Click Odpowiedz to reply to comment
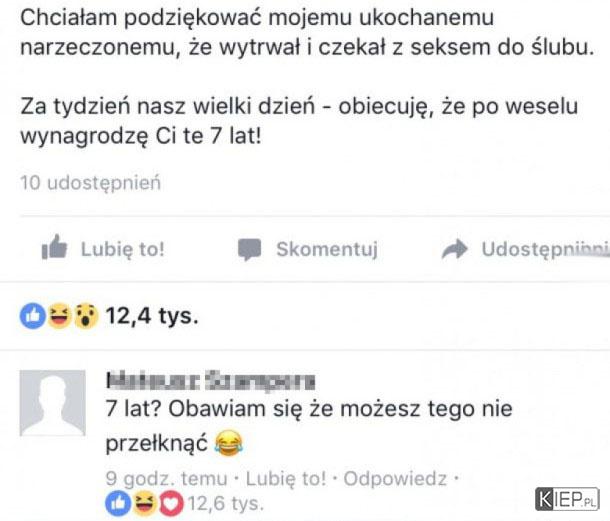The height and width of the screenshot is (521, 610). pyautogui.click(x=395, y=478)
